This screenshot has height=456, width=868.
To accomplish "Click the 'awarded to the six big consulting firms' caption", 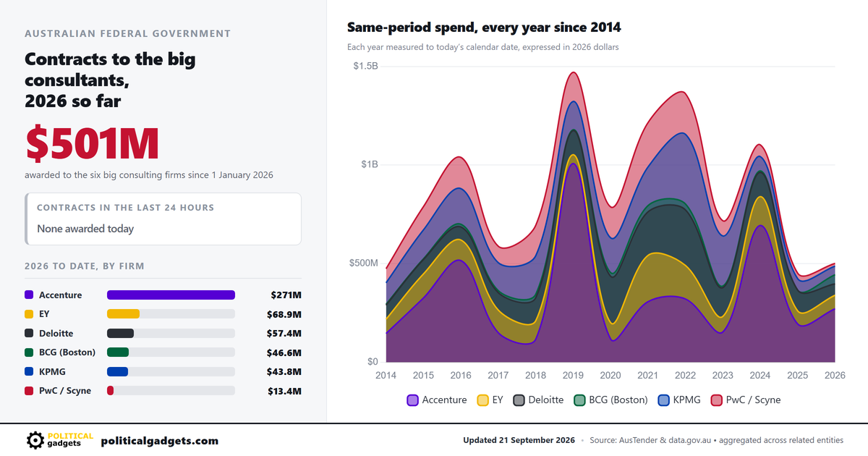I will [x=149, y=175].
